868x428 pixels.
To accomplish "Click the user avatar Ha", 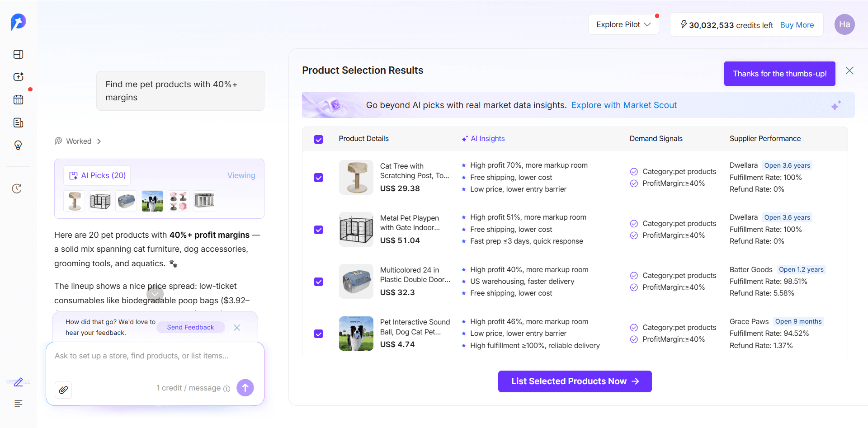I will pyautogui.click(x=844, y=24).
